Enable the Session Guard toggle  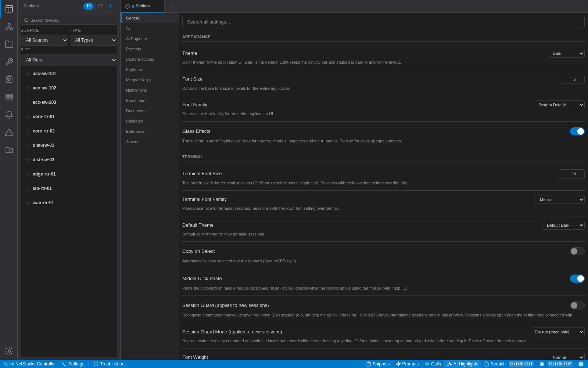click(577, 305)
